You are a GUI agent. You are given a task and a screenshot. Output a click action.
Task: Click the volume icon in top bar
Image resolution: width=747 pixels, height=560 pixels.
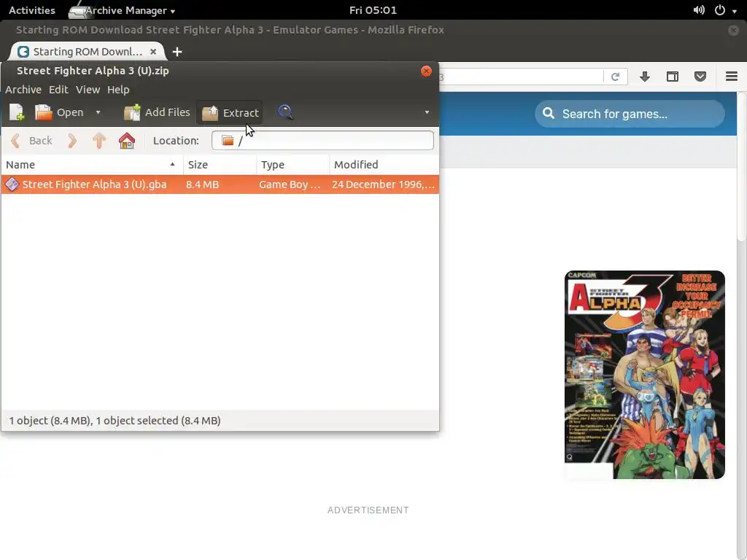click(699, 10)
